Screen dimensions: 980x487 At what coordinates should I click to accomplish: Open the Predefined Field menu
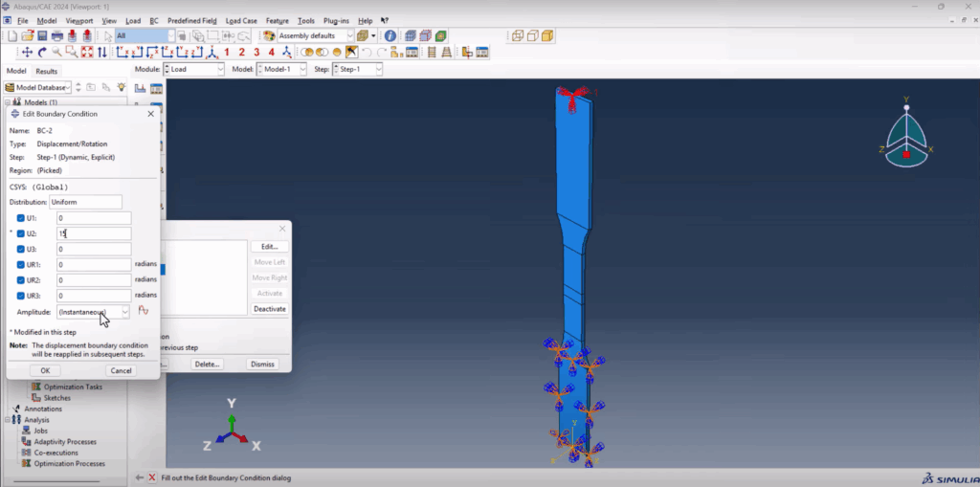[191, 21]
